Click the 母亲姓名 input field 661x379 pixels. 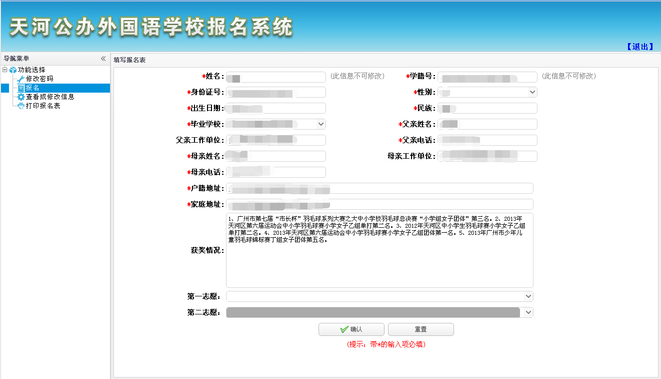tap(276, 156)
